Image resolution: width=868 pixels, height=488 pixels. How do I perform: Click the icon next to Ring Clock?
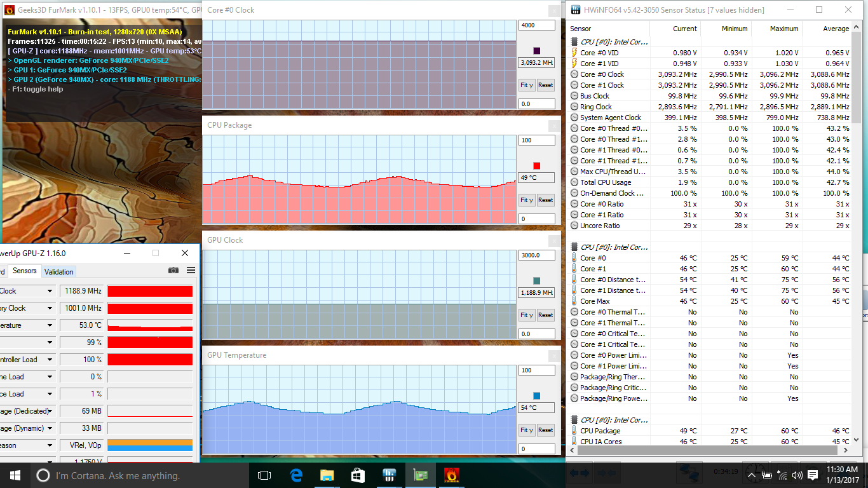tap(574, 107)
